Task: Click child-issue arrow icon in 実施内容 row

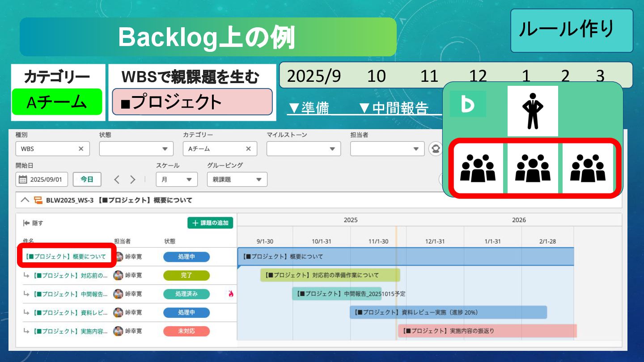Action: (27, 331)
